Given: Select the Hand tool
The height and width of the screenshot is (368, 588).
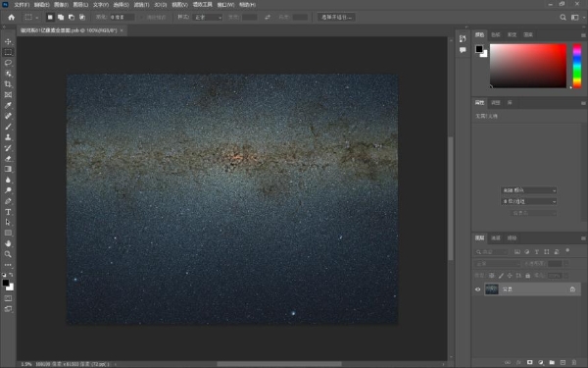Looking at the screenshot, I should pyautogui.click(x=8, y=243).
